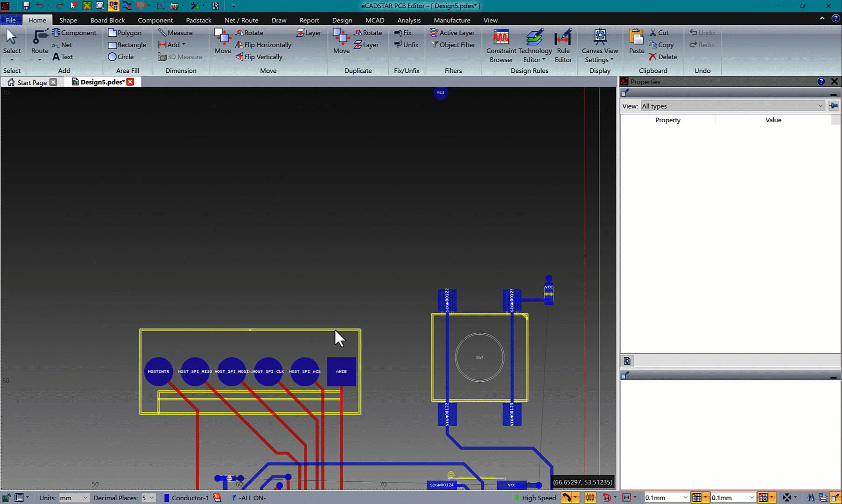Toggle the route-angle icon beside High Speed
The image size is (842, 504).
point(566,498)
